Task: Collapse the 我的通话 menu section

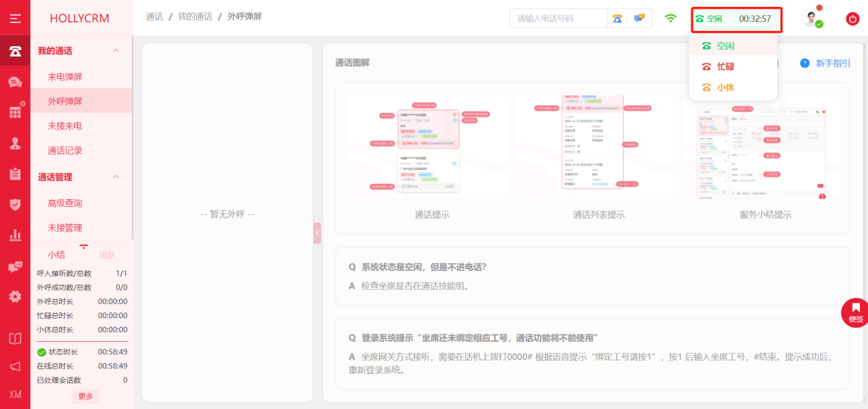Action: [x=116, y=51]
